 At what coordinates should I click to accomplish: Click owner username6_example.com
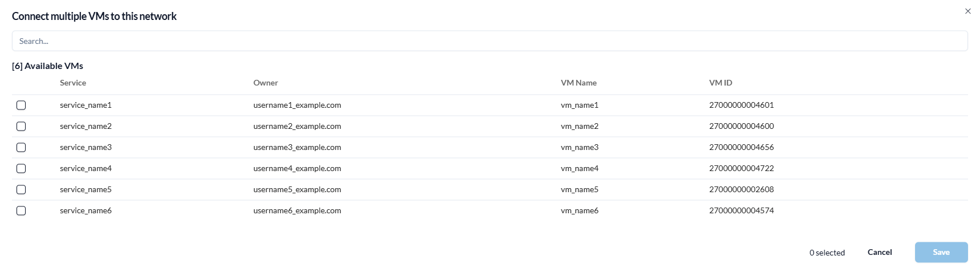(x=297, y=210)
